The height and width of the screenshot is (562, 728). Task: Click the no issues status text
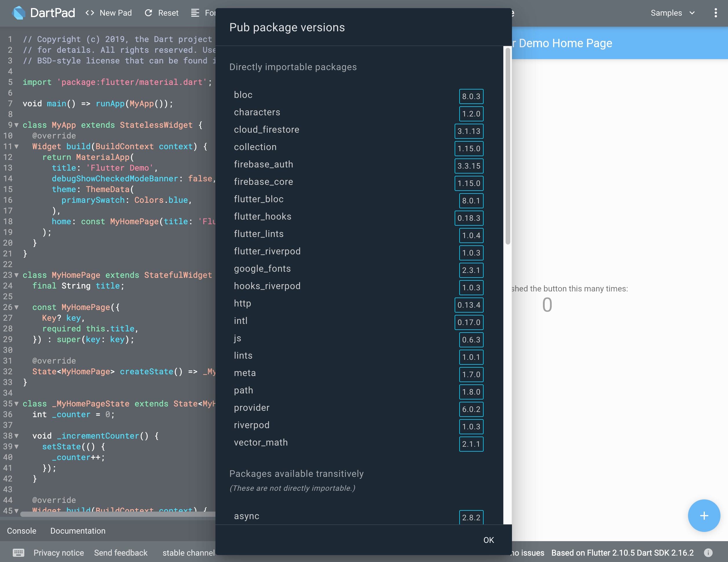[x=528, y=553]
